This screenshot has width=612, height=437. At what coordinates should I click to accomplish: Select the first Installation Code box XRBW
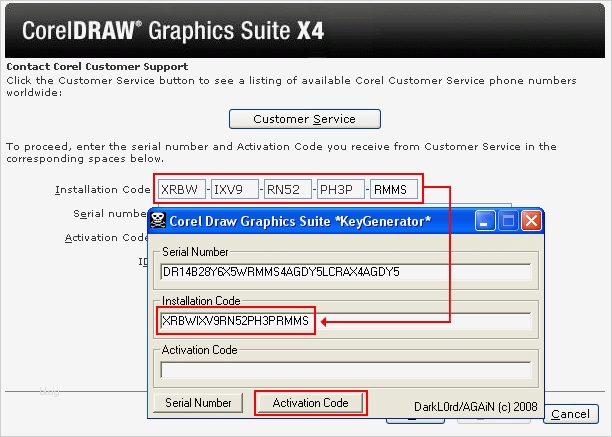182,189
